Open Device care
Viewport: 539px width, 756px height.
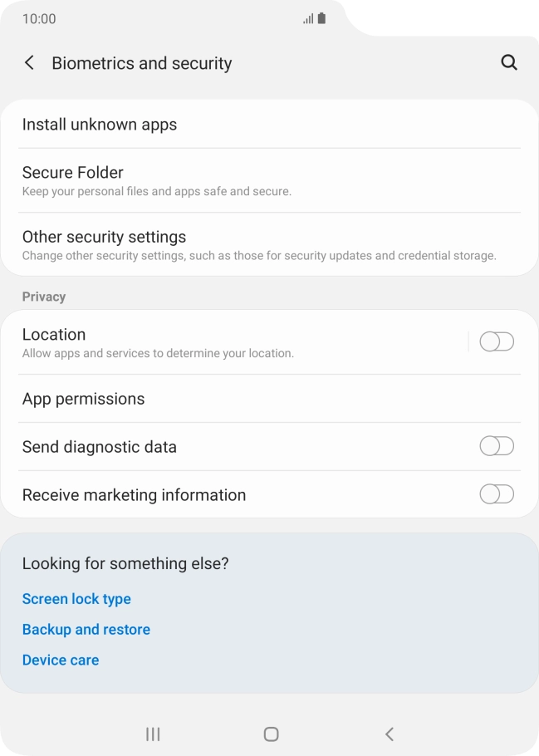60,660
